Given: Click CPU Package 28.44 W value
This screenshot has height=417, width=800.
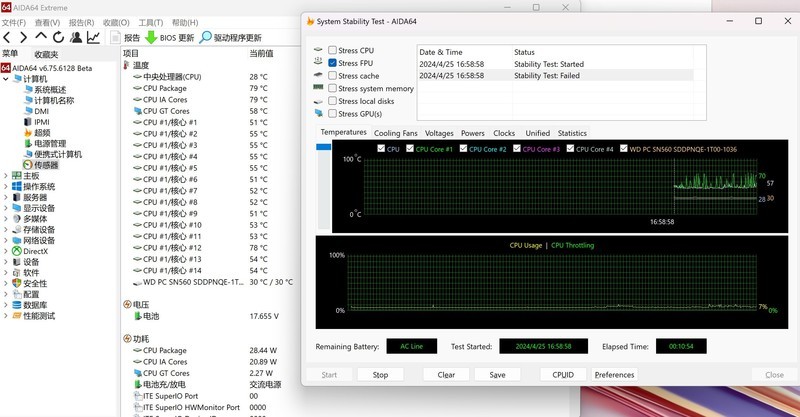Looking at the screenshot, I should [263, 351].
